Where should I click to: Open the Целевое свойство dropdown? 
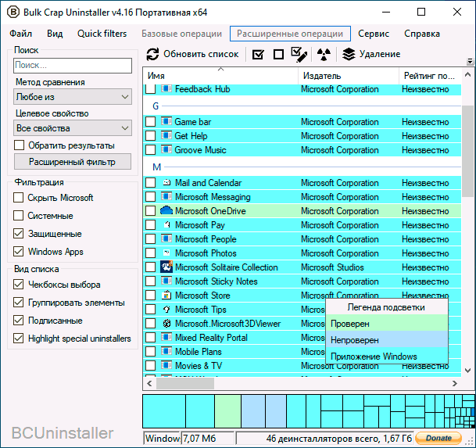tap(73, 128)
